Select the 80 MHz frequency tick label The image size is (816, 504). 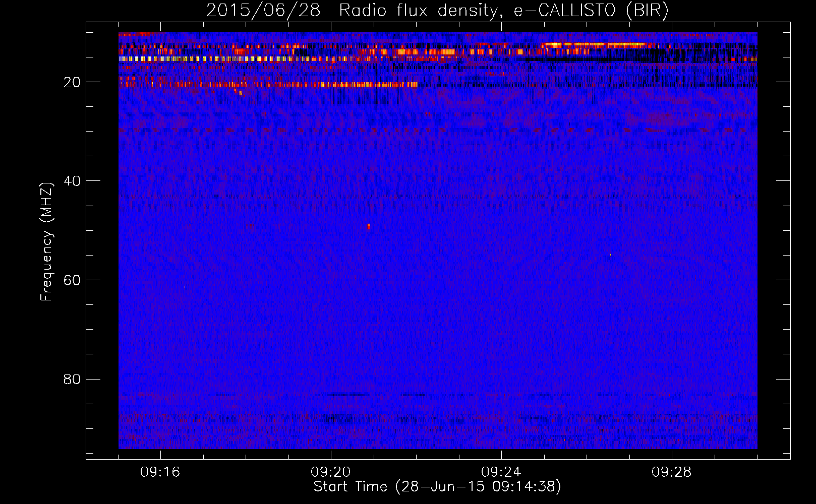pos(73,379)
